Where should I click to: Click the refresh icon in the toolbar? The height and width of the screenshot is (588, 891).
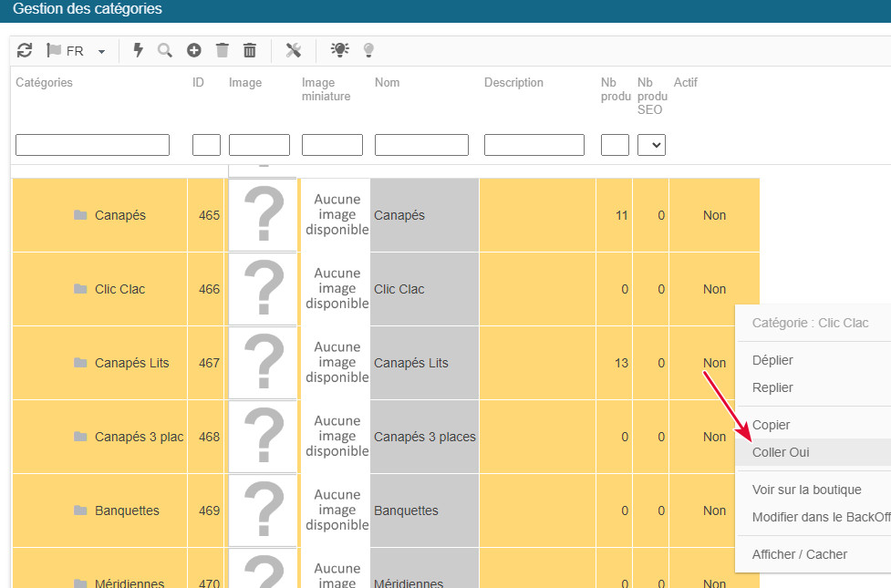[25, 51]
